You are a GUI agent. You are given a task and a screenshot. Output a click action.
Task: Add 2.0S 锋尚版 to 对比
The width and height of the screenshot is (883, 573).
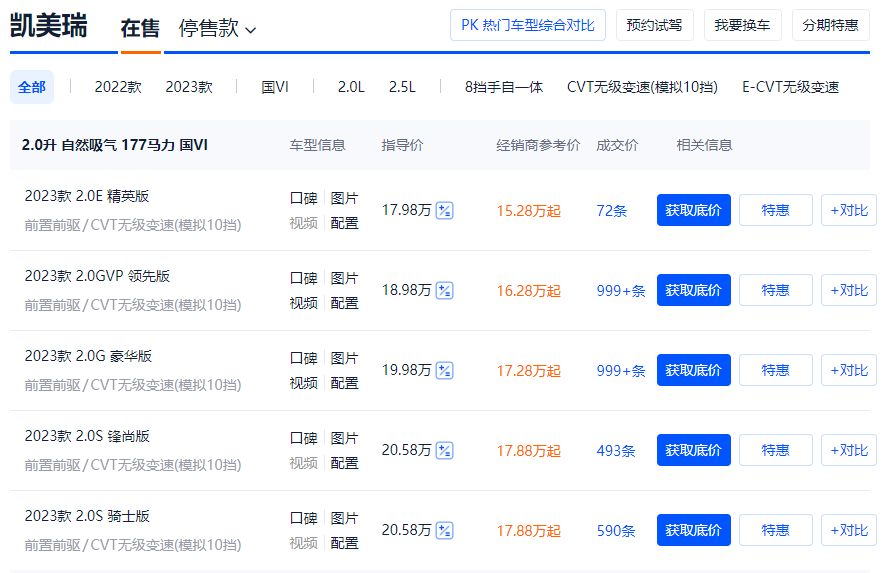[x=849, y=450]
